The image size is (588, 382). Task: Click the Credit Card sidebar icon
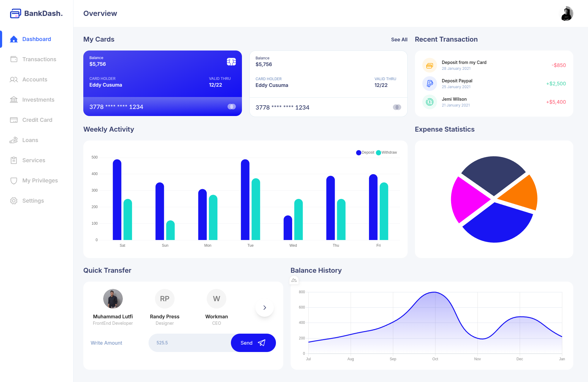(14, 119)
